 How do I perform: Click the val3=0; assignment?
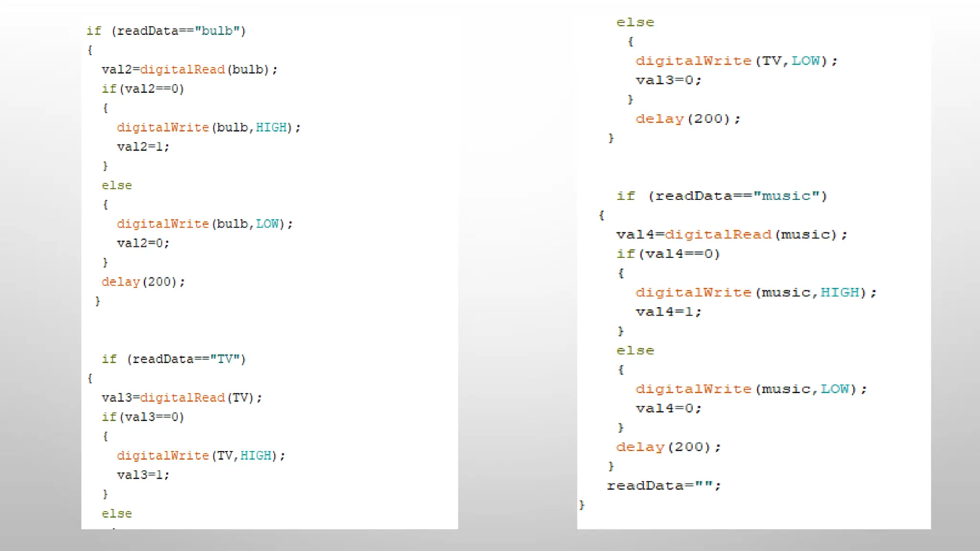pyautogui.click(x=668, y=80)
